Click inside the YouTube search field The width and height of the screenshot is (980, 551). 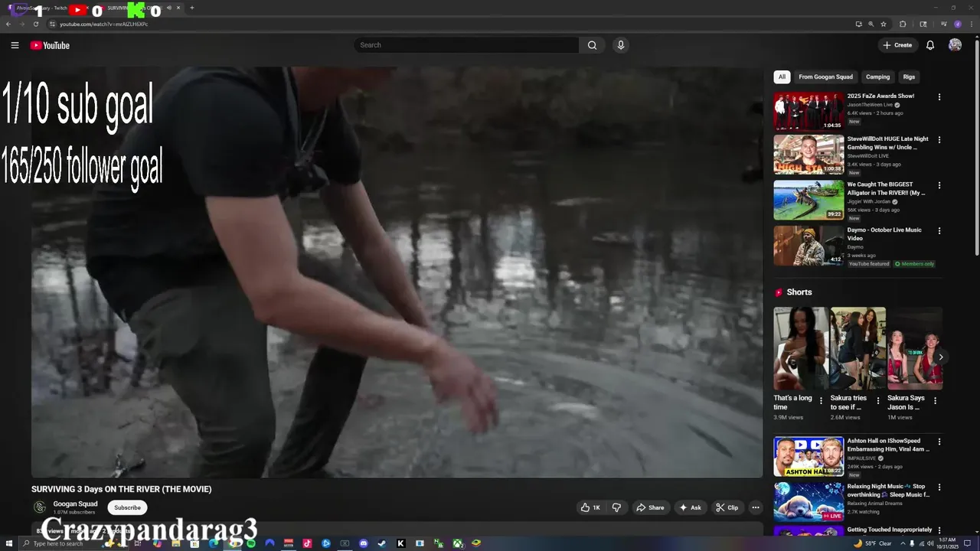pyautogui.click(x=466, y=45)
